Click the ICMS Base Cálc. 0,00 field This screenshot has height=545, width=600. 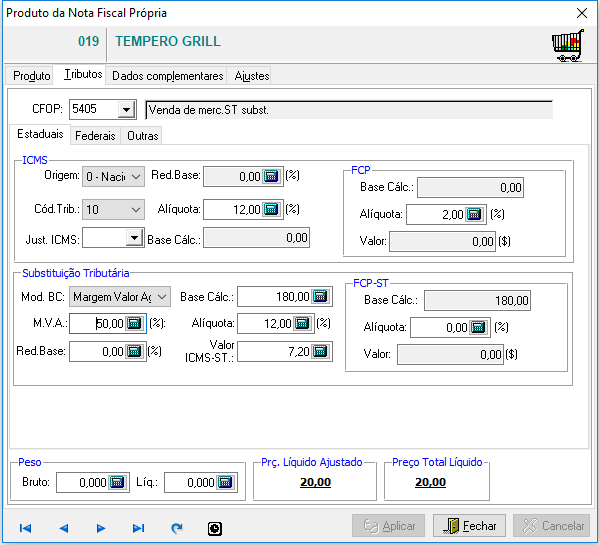[x=256, y=238]
